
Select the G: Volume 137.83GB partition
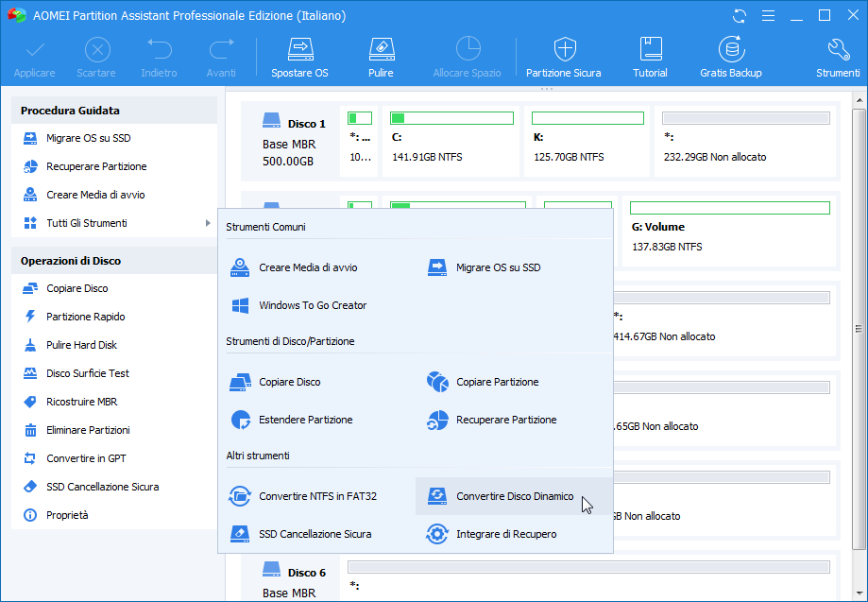click(x=729, y=231)
